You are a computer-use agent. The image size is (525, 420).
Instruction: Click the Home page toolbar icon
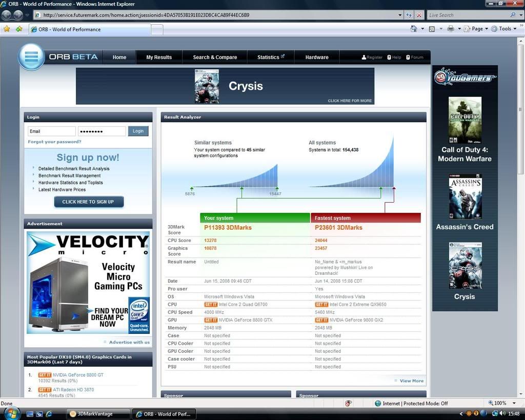tap(414, 29)
